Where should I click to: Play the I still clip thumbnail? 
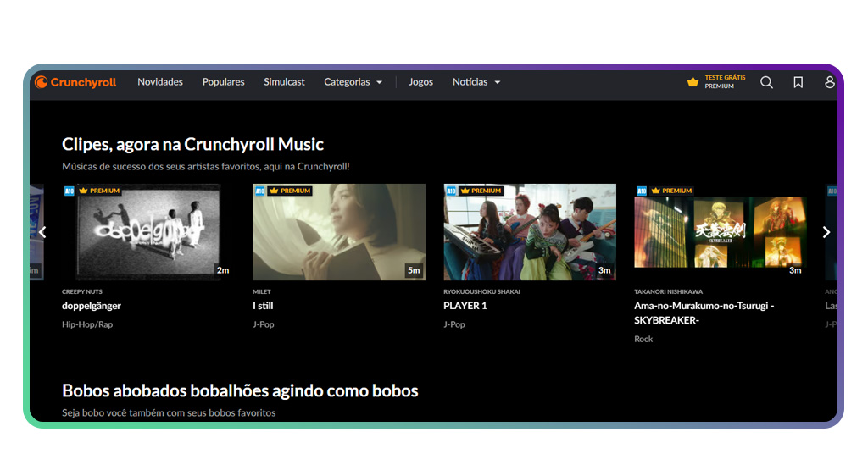[x=339, y=232]
